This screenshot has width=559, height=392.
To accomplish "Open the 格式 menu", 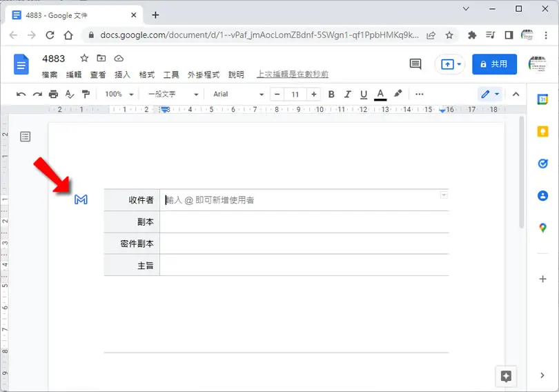I will (146, 75).
